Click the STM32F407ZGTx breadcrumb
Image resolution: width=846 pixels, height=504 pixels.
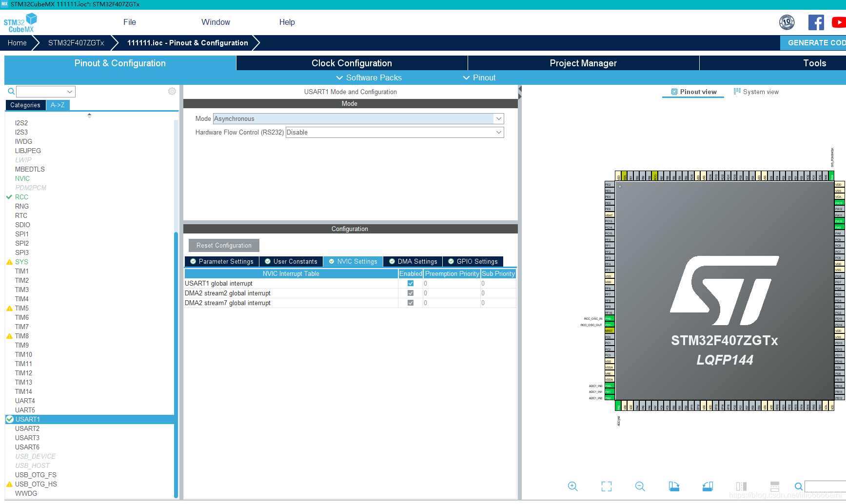[x=76, y=43]
